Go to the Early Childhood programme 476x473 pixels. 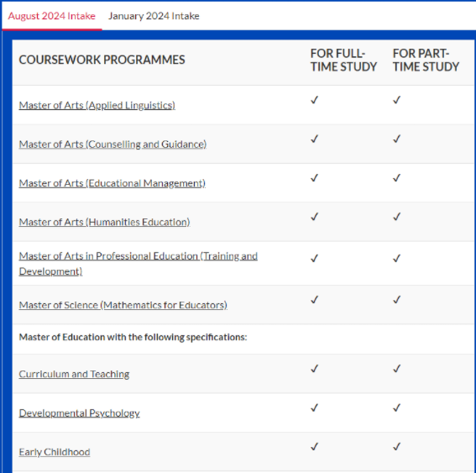55,452
